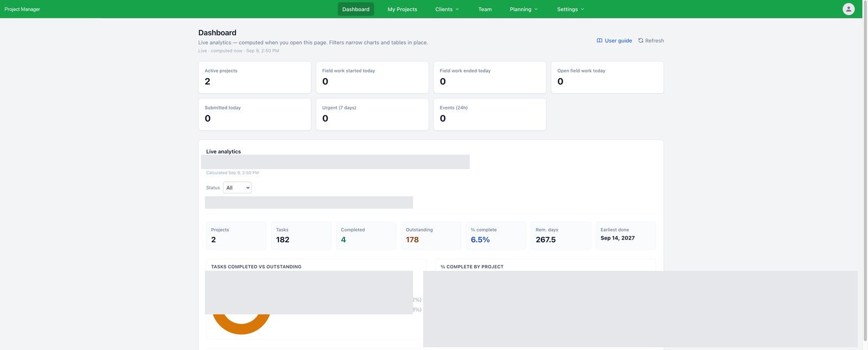Click the Live computed now status line
This screenshot has height=350, width=868.
coord(239,51)
